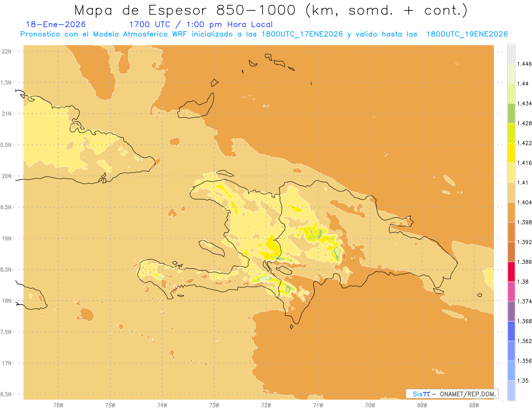This screenshot has height=411, width=532.
Task: Click the 22N latitude label
Action: [x=7, y=51]
